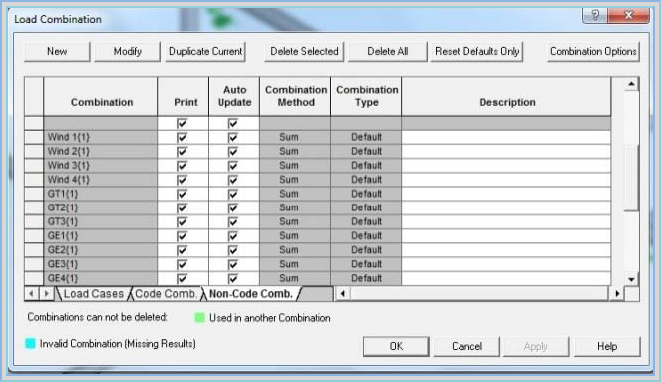Click vertical scrollbar down arrow

pos(631,279)
